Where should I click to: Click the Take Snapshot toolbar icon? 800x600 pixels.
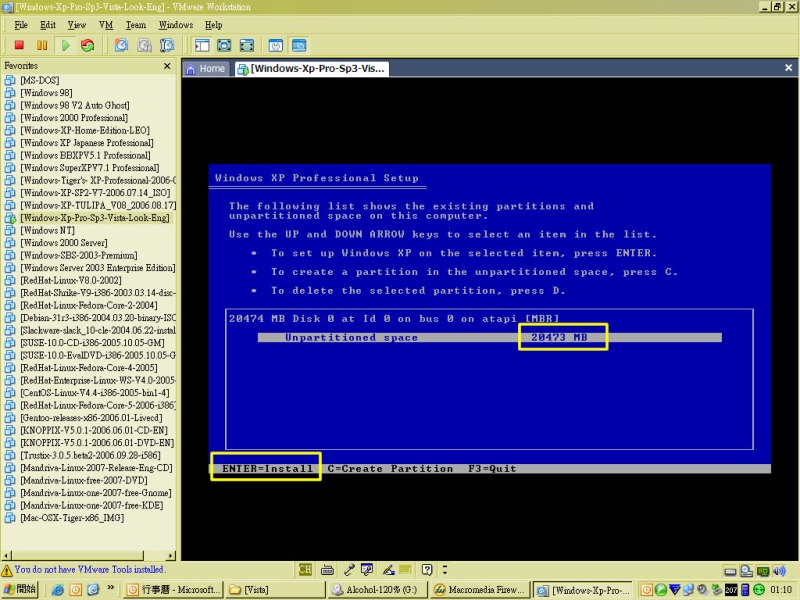coord(121,45)
